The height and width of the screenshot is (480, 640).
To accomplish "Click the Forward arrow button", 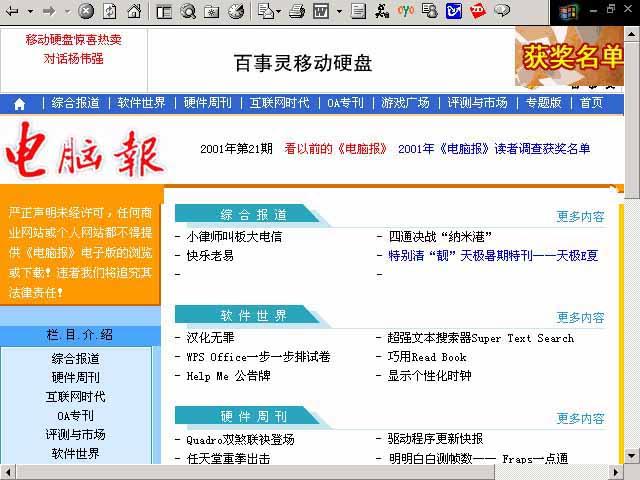I will click(x=49, y=11).
